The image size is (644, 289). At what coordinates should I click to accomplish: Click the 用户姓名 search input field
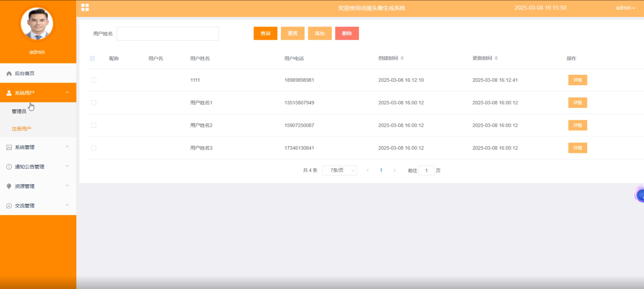pos(168,34)
